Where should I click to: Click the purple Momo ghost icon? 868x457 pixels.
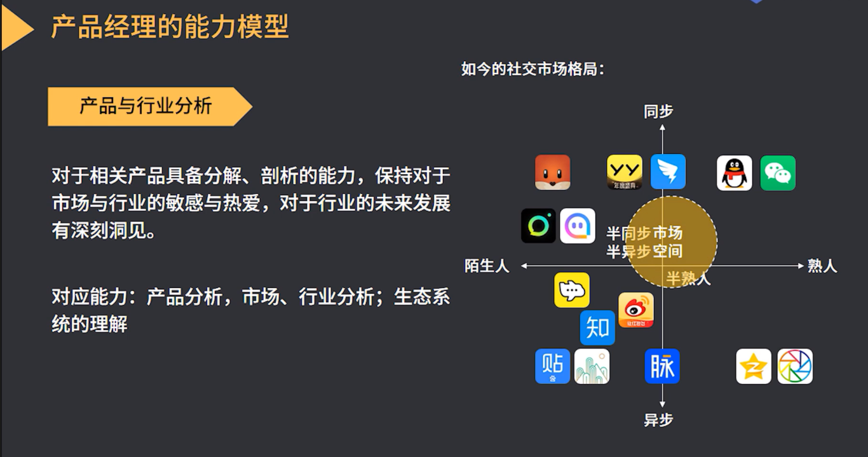578,226
